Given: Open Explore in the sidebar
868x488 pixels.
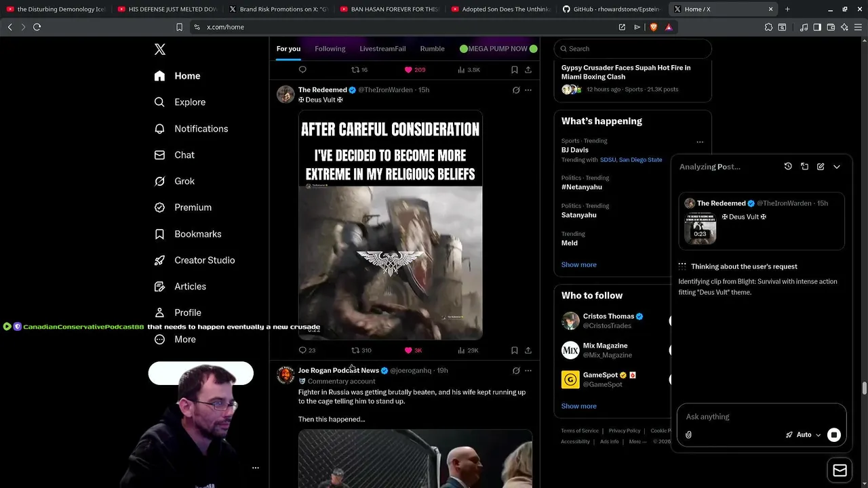Looking at the screenshot, I should [x=180, y=102].
